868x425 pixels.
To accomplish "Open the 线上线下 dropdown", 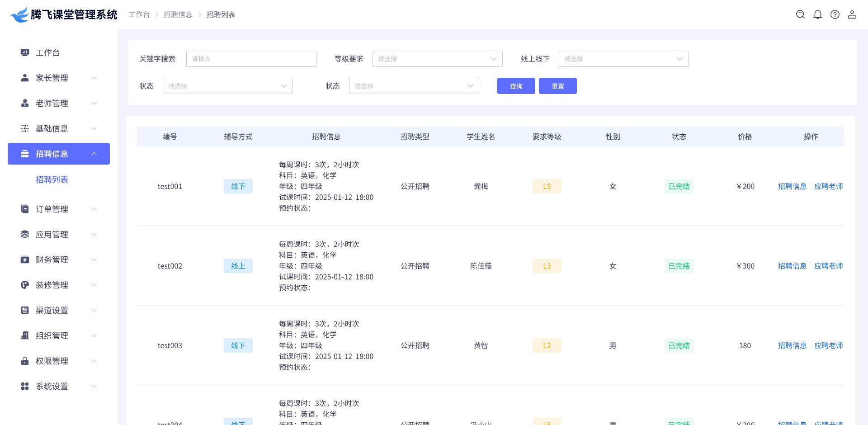I will pyautogui.click(x=623, y=59).
